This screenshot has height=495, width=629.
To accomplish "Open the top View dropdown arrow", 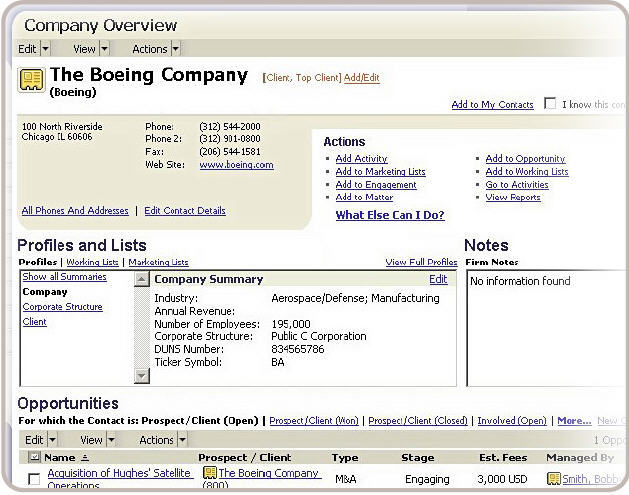I will pyautogui.click(x=104, y=49).
